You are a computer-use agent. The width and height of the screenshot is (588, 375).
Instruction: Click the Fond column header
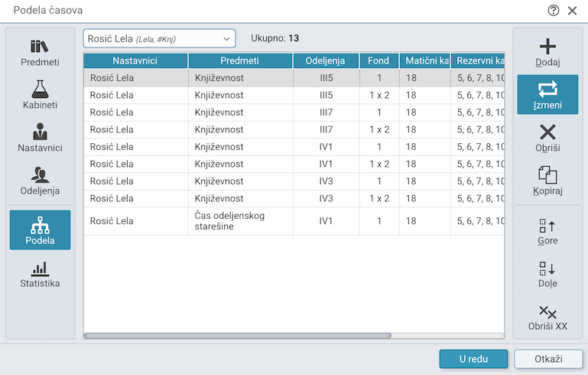[378, 60]
